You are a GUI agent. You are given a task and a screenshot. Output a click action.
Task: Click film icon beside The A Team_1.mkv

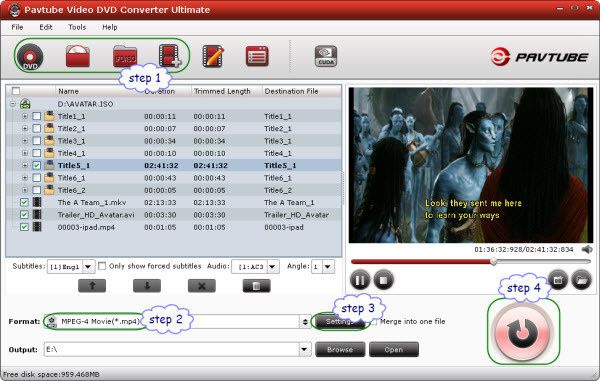point(37,202)
